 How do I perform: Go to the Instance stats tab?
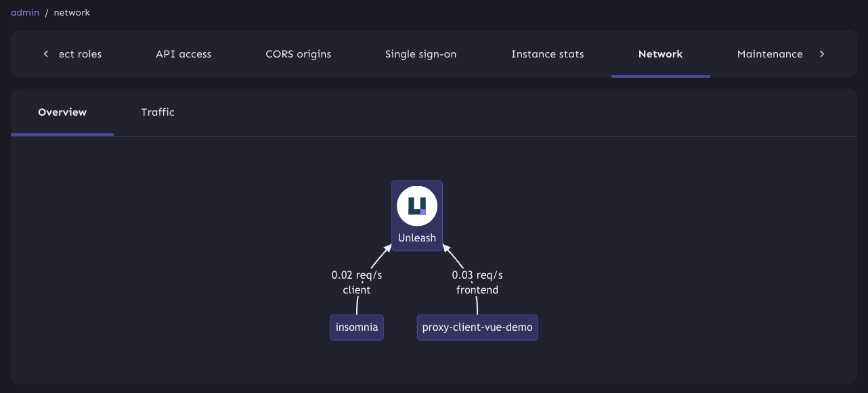(x=548, y=54)
